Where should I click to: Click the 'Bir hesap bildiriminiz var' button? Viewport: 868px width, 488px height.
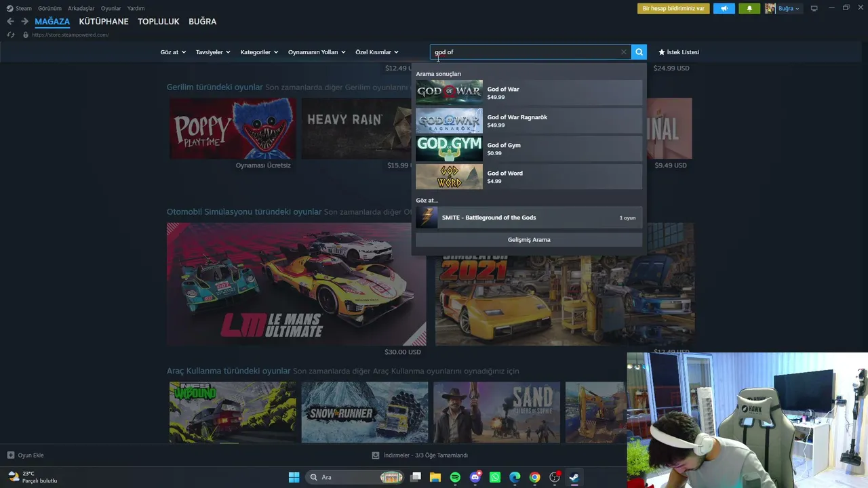pyautogui.click(x=673, y=9)
